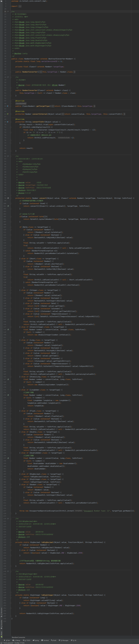The width and height of the screenshot is (139, 644).
Task: Click the @since 5.5.0 tag
Action: pos(24,193)
